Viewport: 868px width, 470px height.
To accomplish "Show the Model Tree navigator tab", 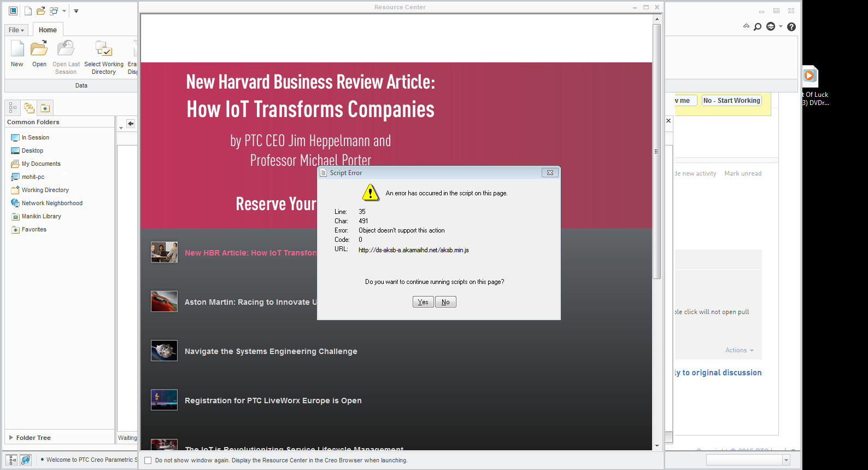I will 13,108.
